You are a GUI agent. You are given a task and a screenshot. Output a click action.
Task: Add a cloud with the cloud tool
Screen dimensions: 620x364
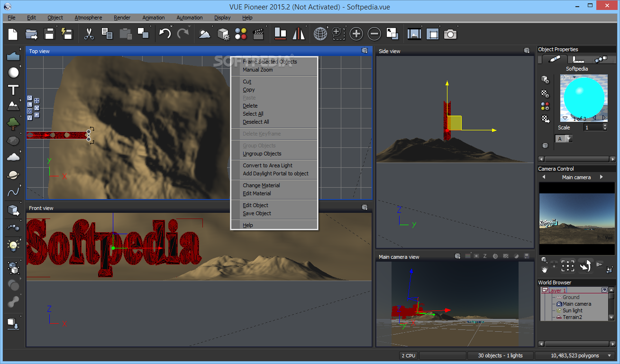(13, 157)
